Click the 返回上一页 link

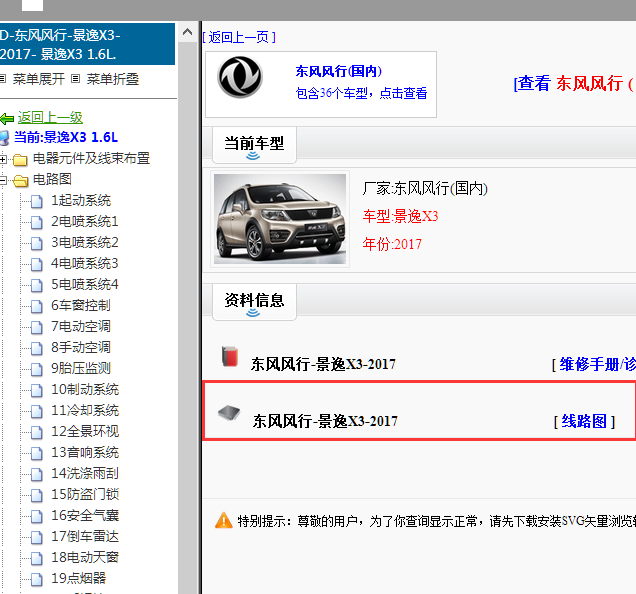click(x=239, y=38)
